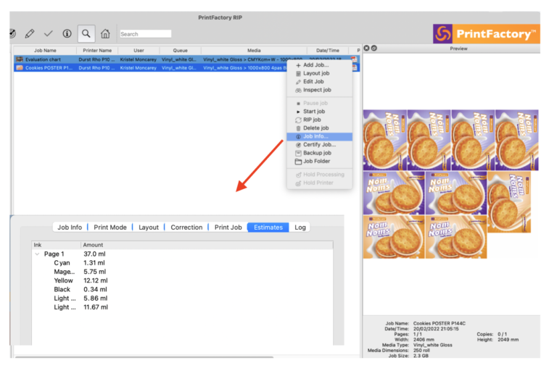Switch to the Print Mode tab
557x392 pixels.
coord(110,228)
